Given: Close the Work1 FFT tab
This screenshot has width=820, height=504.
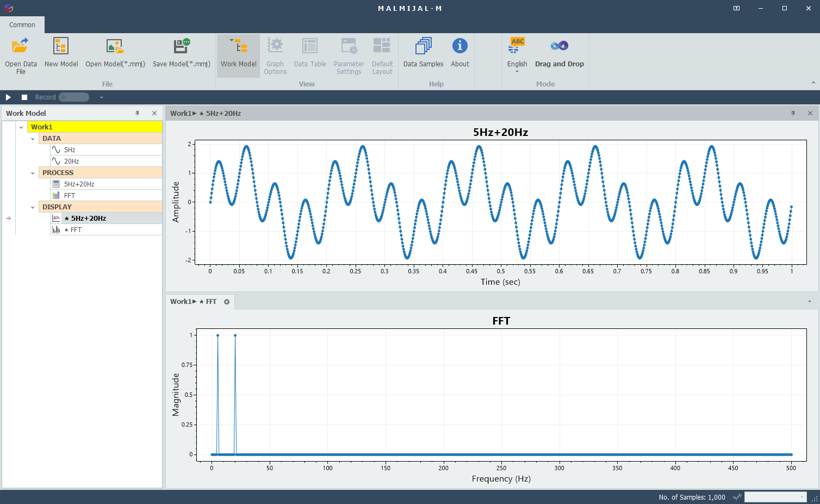Looking at the screenshot, I should pos(227,302).
